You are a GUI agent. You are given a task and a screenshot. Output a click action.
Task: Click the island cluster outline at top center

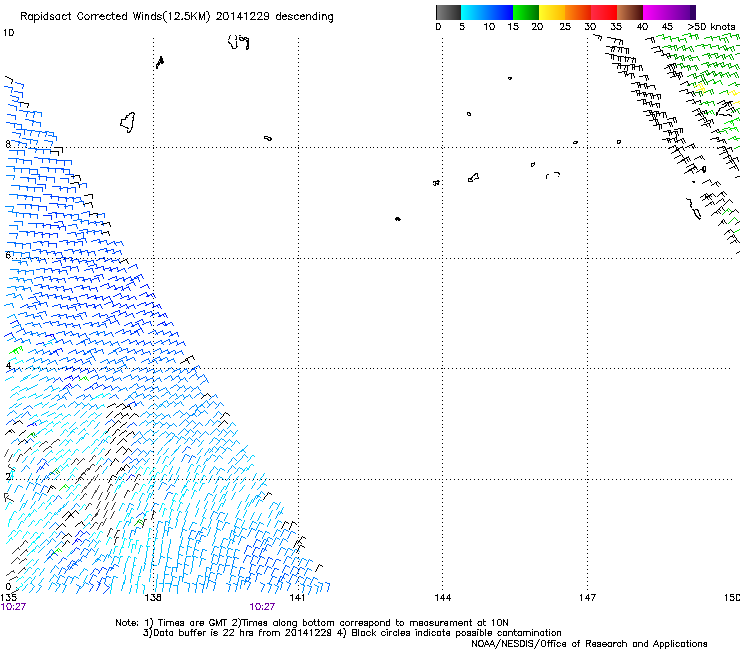pos(238,42)
